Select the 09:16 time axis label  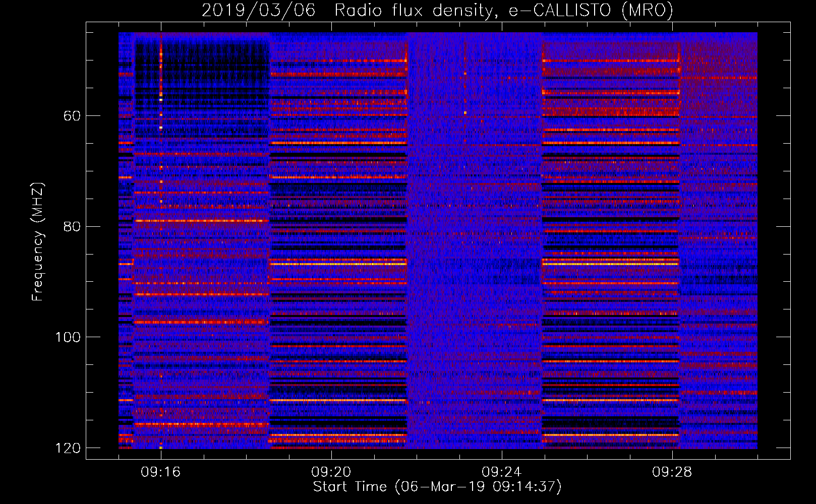pyautogui.click(x=160, y=472)
